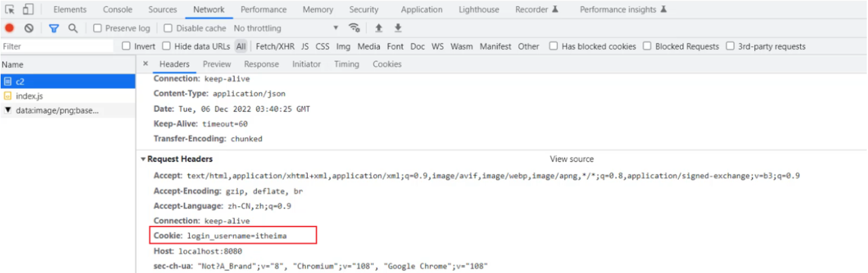The height and width of the screenshot is (273, 868).
Task: Open network conditions wifi icon
Action: click(354, 29)
